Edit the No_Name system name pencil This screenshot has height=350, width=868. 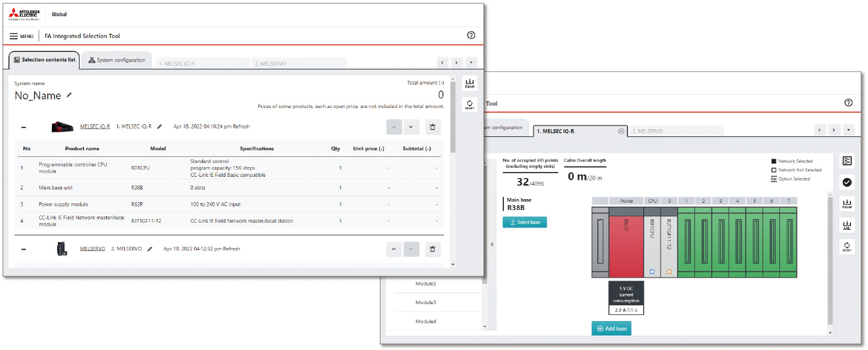(69, 95)
